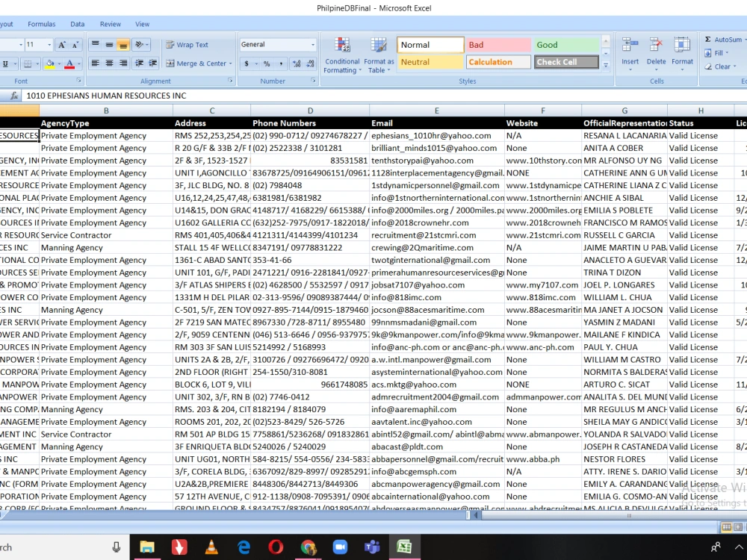This screenshot has width=747, height=560.
Task: Open Format as Table gallery
Action: pyautogui.click(x=379, y=55)
